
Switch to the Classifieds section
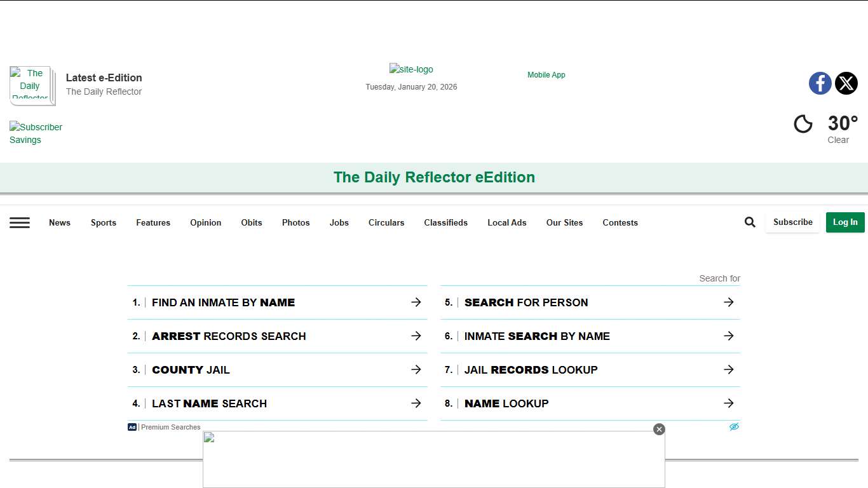(x=445, y=222)
